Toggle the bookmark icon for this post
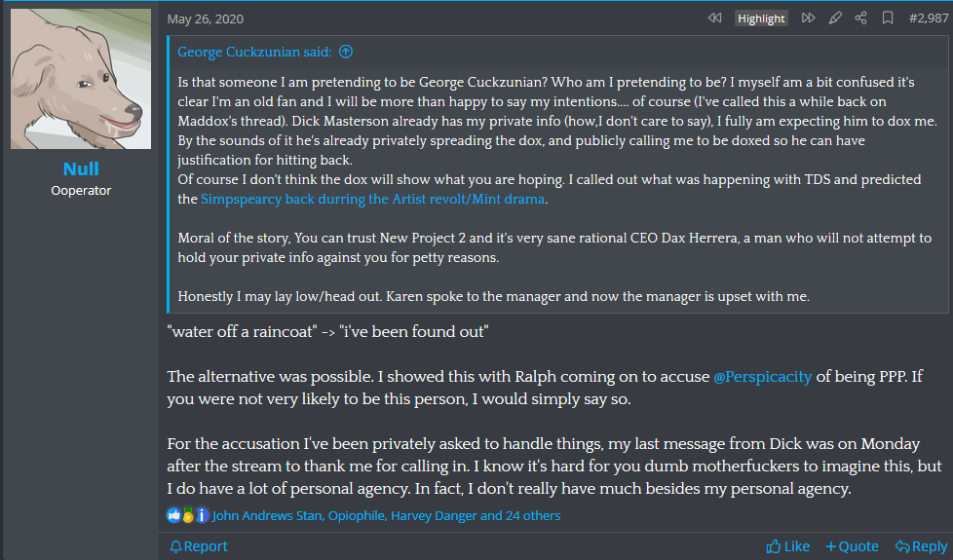Viewport: 953px width, 560px height. click(888, 19)
